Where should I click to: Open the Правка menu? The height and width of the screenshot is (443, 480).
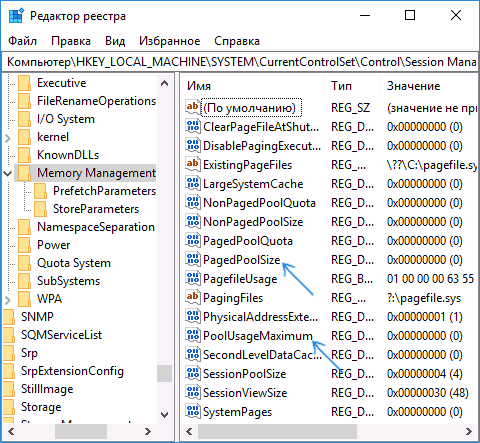pyautogui.click(x=71, y=41)
